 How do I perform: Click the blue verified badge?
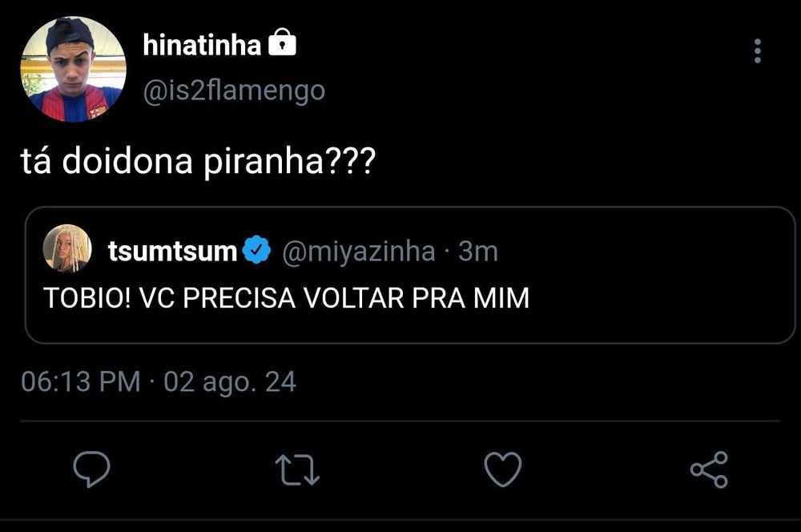[x=256, y=250]
